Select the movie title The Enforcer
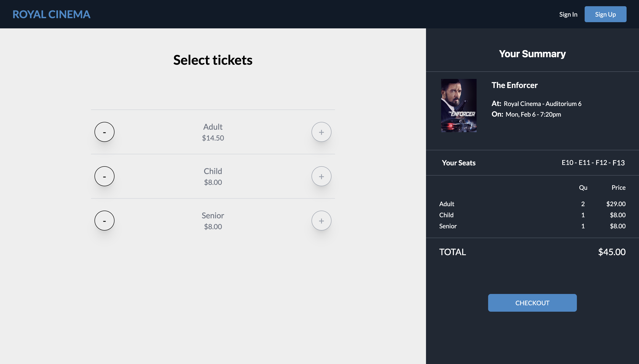The height and width of the screenshot is (364, 639). 514,85
